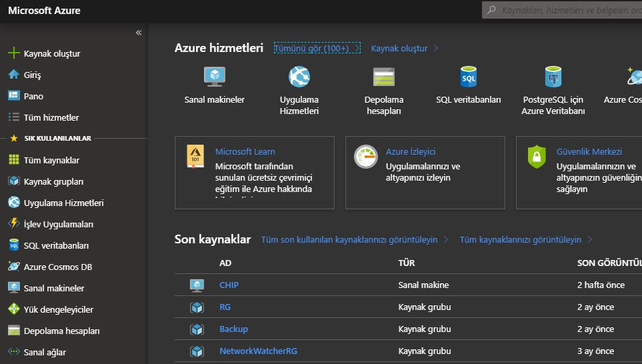Open Sanal makineler tile icon under Azure hizmetleri
Image resolution: width=642 pixels, height=364 pixels.
(x=215, y=77)
